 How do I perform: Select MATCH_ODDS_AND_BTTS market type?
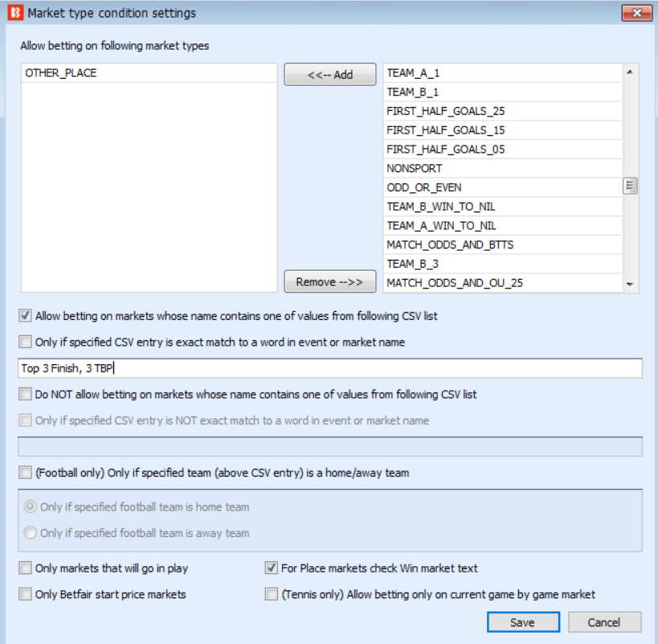click(502, 244)
